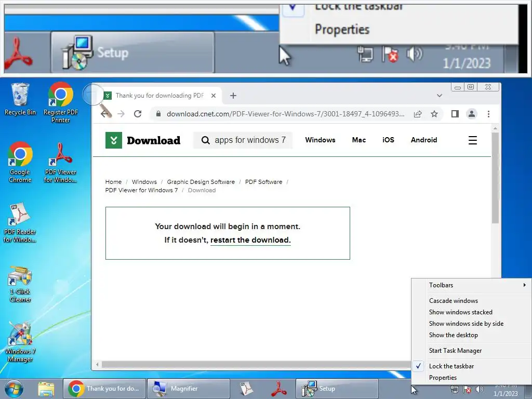
Task: Go to Android category in site nav
Action: point(424,140)
